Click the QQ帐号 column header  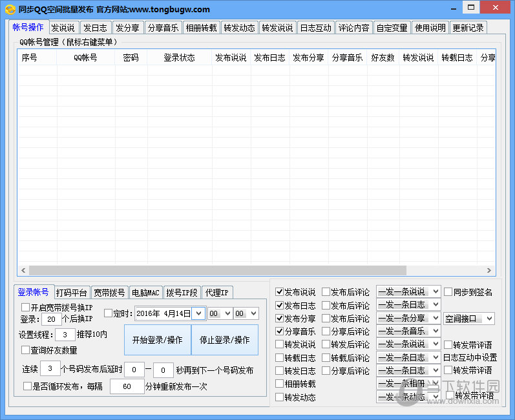coord(86,58)
